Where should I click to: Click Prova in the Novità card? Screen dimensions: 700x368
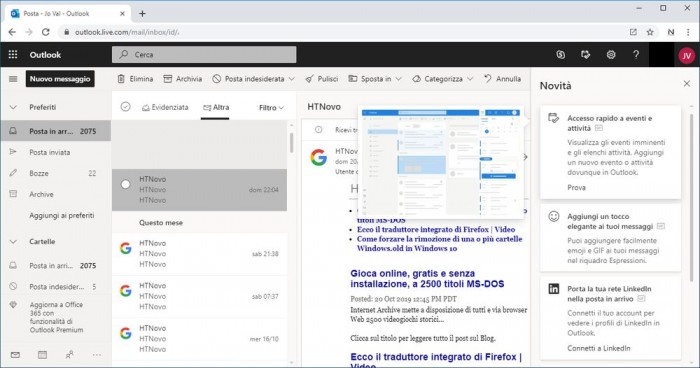coord(576,188)
